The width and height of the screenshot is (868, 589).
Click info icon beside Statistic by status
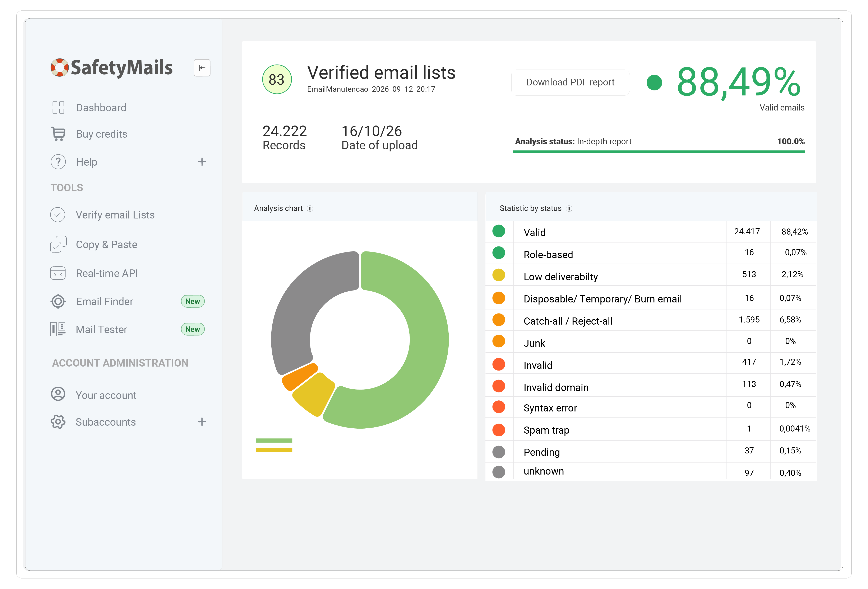pyautogui.click(x=569, y=209)
